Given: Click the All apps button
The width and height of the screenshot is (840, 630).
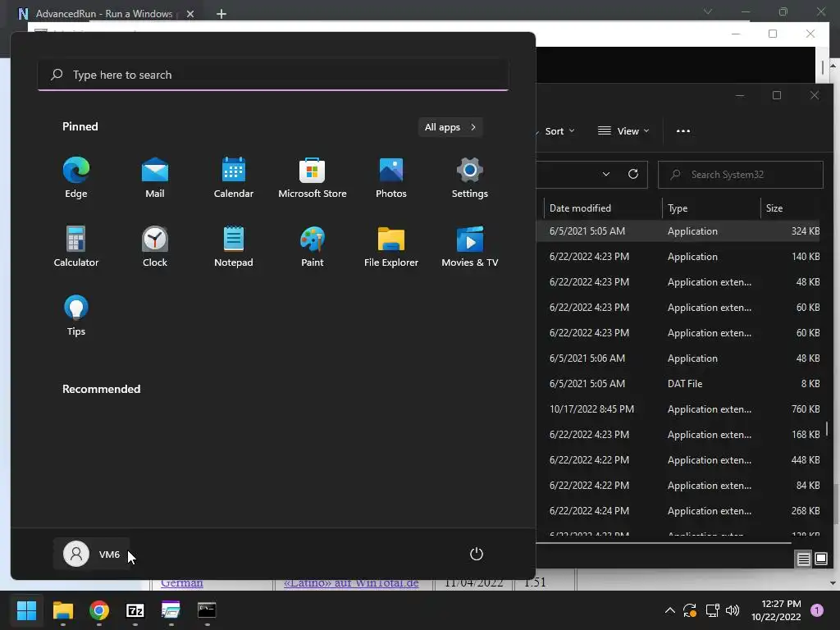Looking at the screenshot, I should pyautogui.click(x=450, y=127).
